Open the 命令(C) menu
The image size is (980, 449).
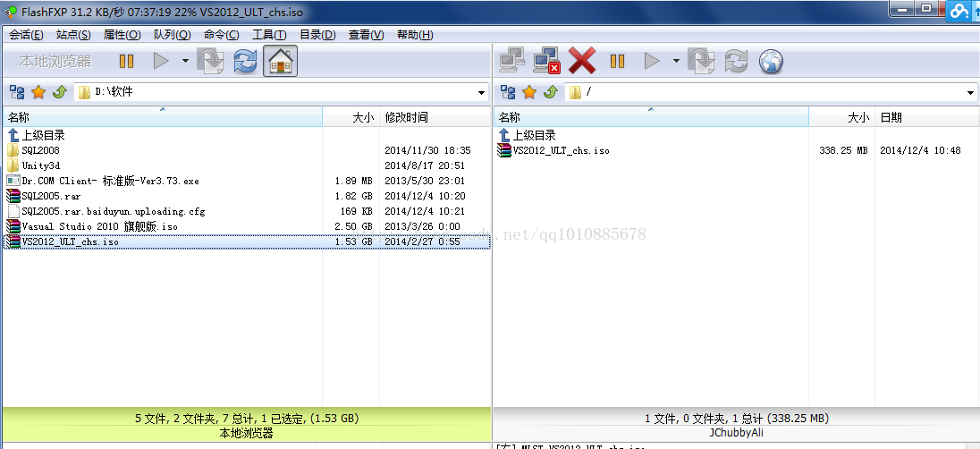(x=221, y=35)
